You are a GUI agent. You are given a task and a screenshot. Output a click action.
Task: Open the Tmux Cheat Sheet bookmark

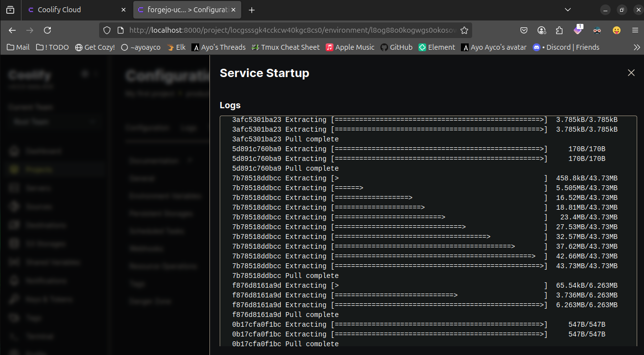(x=285, y=47)
